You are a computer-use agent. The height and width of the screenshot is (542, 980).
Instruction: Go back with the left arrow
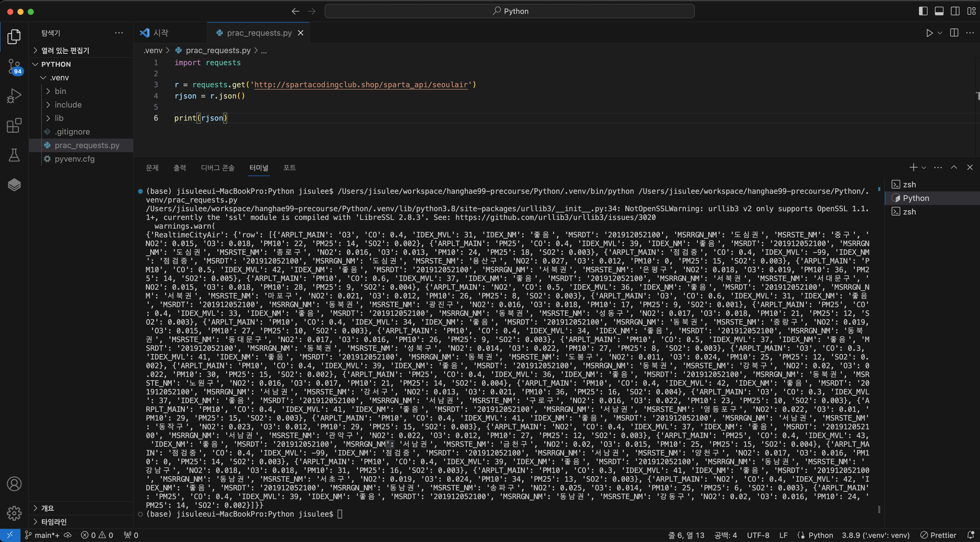point(296,12)
